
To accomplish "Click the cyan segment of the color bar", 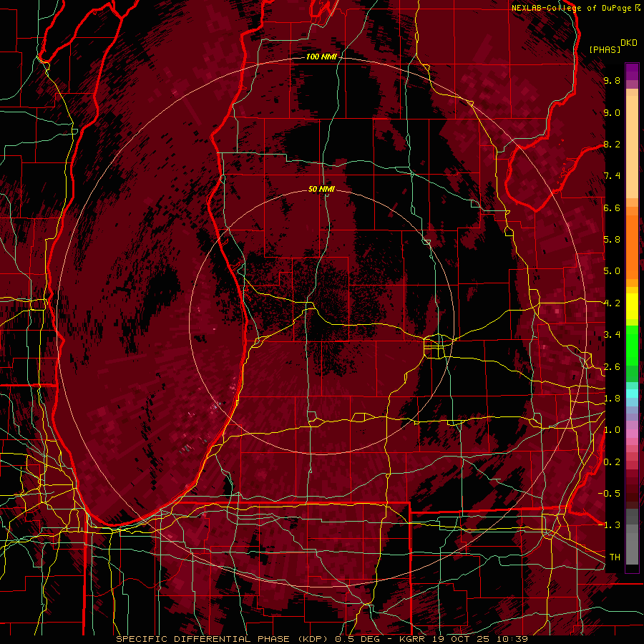I will tap(632, 394).
